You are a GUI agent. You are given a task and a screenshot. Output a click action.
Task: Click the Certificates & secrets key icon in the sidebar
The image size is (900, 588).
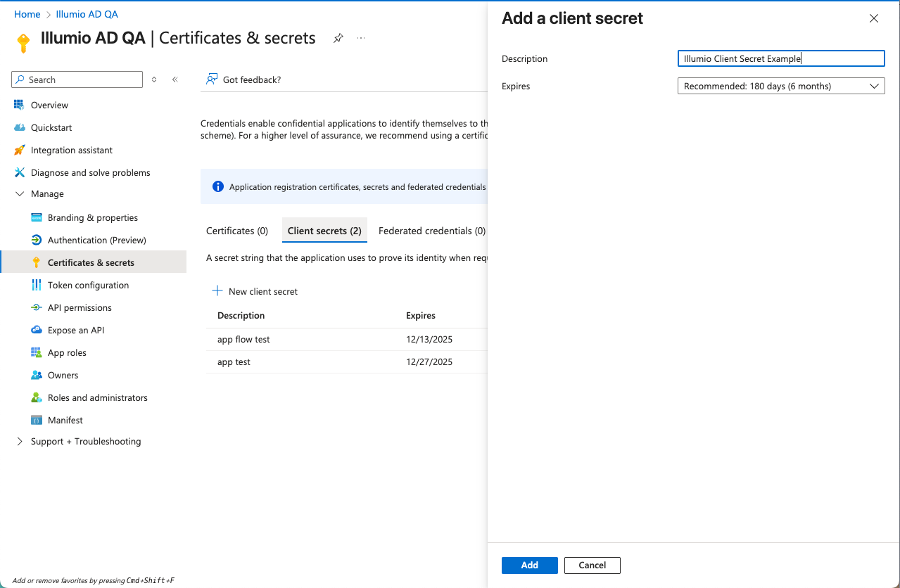[x=37, y=262]
